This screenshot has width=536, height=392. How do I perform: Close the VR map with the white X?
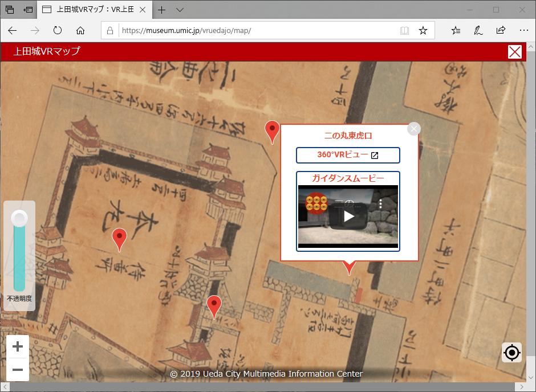pos(515,52)
